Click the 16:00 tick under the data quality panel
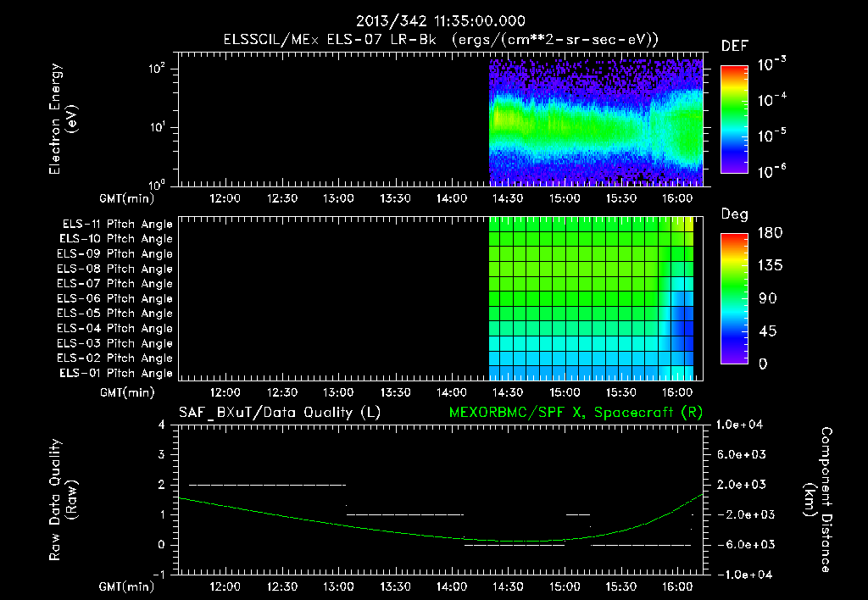868x600 pixels. coord(677,586)
